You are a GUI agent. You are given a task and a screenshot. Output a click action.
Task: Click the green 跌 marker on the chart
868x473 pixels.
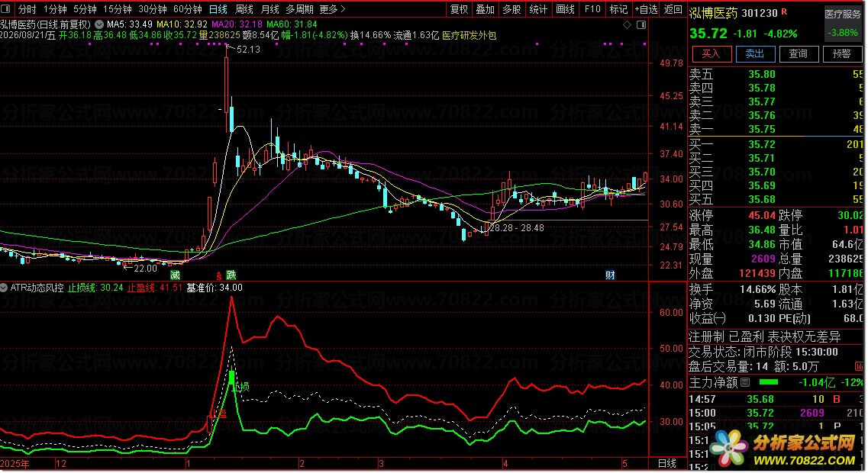[x=231, y=275]
